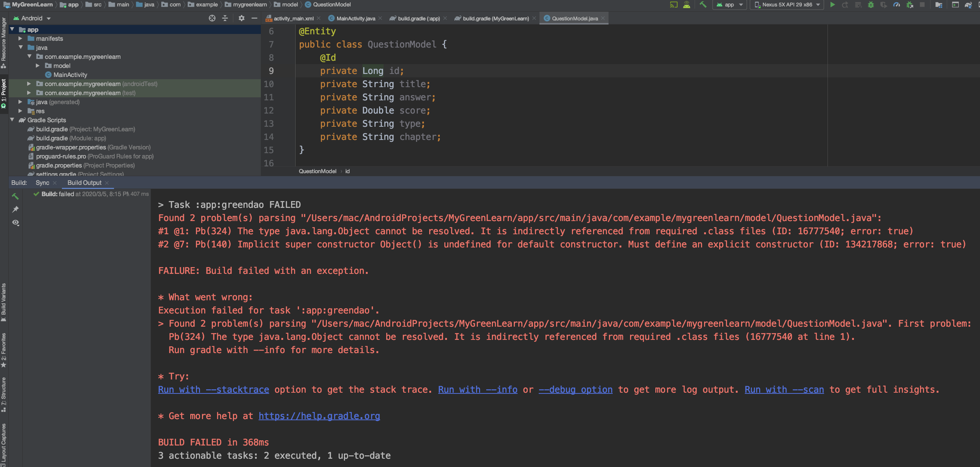Click the Build Output tab icon

click(x=83, y=182)
